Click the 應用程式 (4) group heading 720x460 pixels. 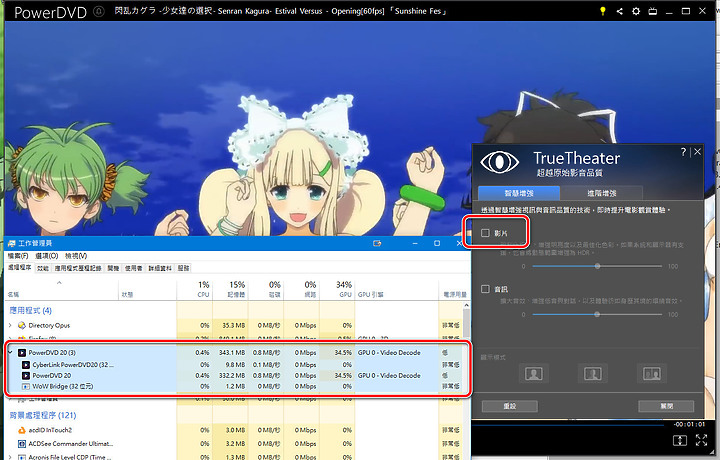pyautogui.click(x=30, y=310)
